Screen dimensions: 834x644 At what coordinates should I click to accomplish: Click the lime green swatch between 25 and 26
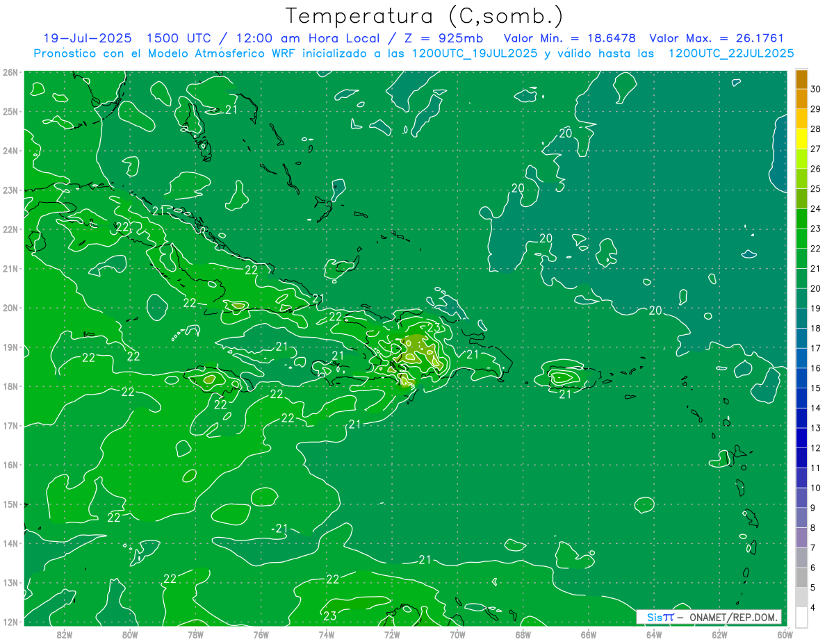801,179
